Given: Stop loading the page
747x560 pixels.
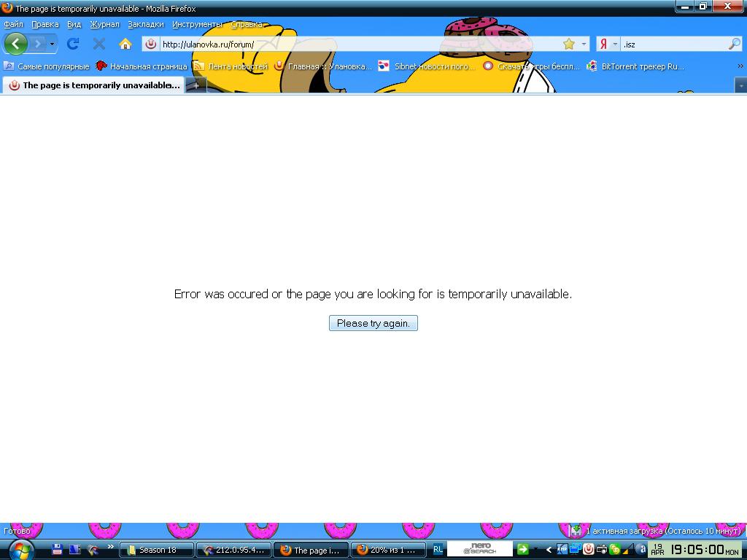Looking at the screenshot, I should click(99, 43).
